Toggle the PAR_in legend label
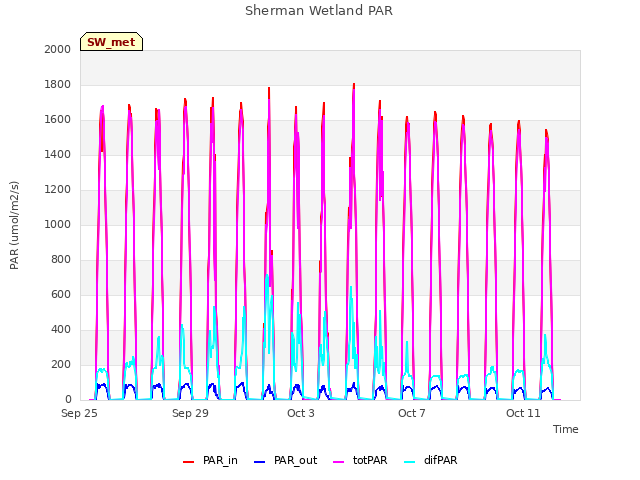640x480 pixels. coord(220,460)
